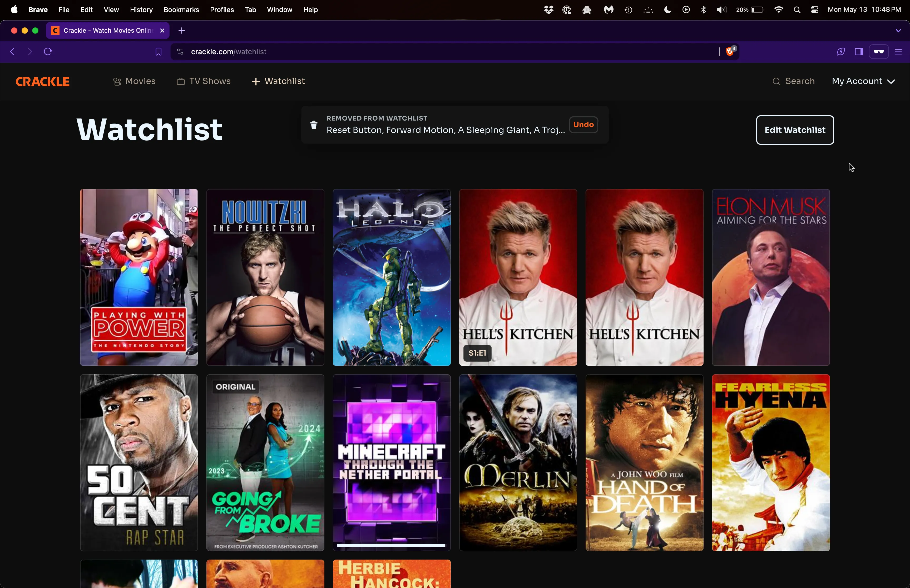Screen dimensions: 910x588
Task: Open the Window menu
Action: point(279,9)
